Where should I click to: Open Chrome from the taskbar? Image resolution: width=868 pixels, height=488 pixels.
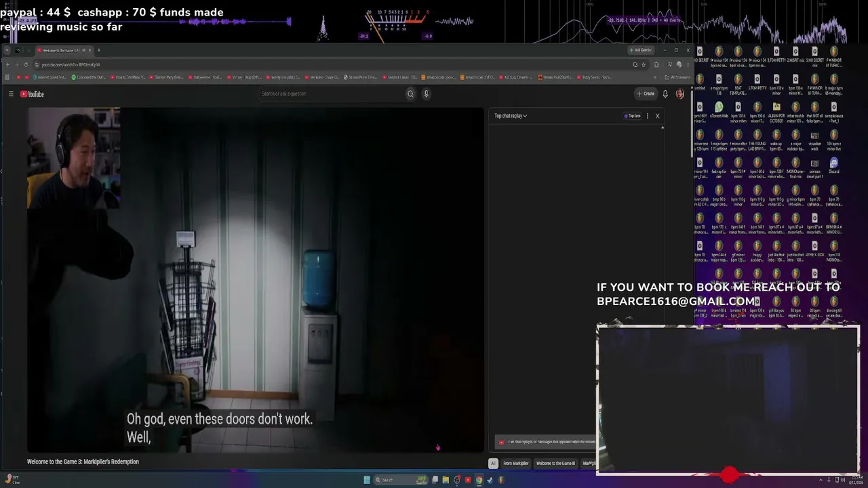click(x=479, y=480)
